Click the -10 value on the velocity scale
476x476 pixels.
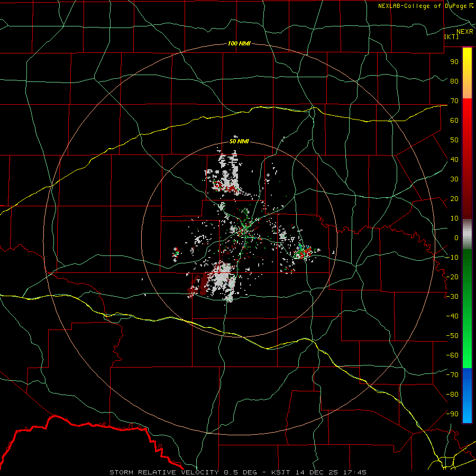click(x=452, y=258)
